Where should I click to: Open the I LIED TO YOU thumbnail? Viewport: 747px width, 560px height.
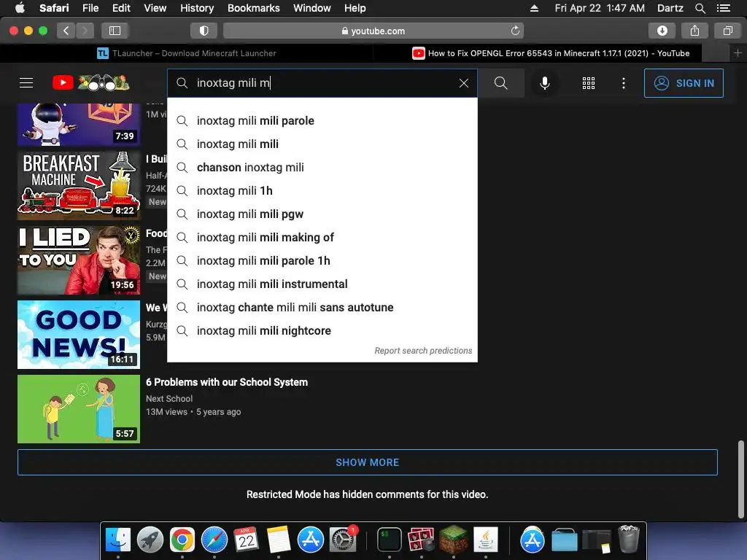pos(79,260)
